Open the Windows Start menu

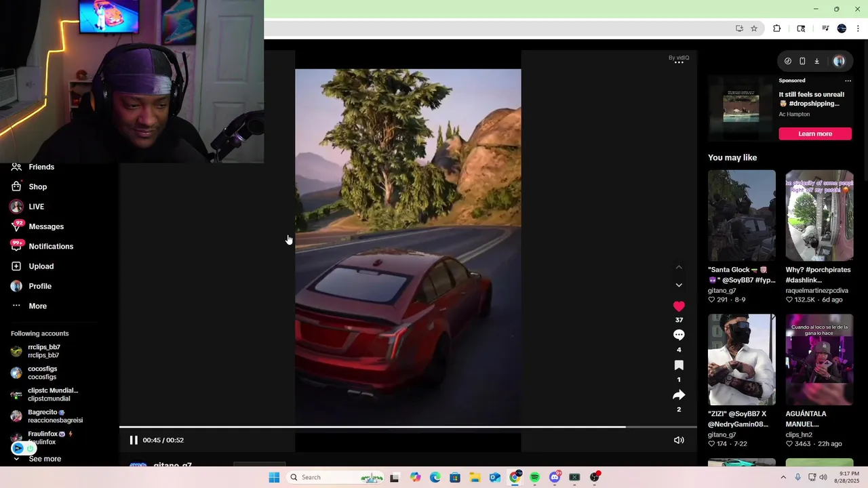274,477
